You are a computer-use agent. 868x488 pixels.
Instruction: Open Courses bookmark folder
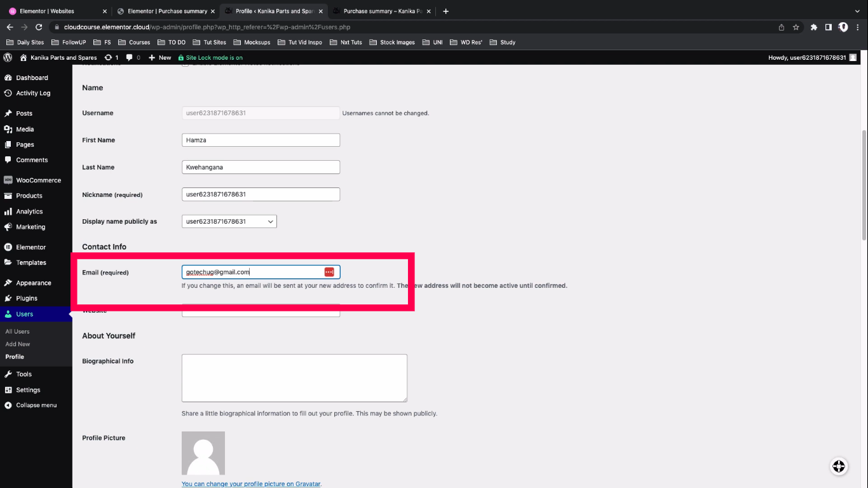[x=134, y=42]
